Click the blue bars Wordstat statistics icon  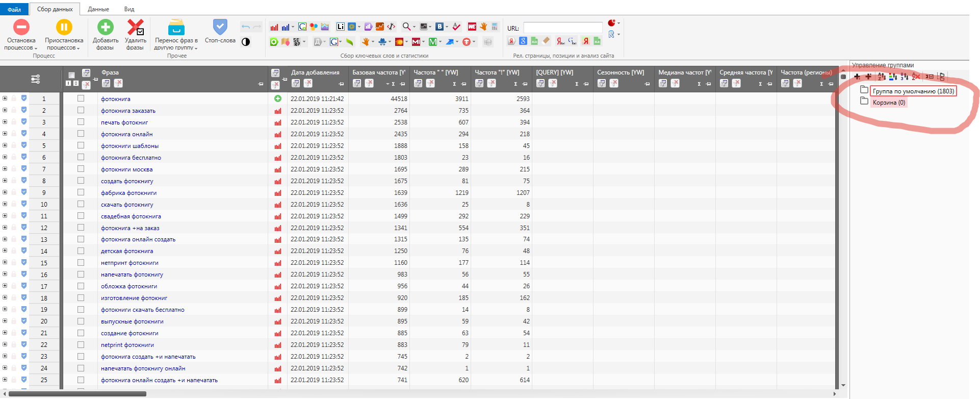pyautogui.click(x=286, y=27)
